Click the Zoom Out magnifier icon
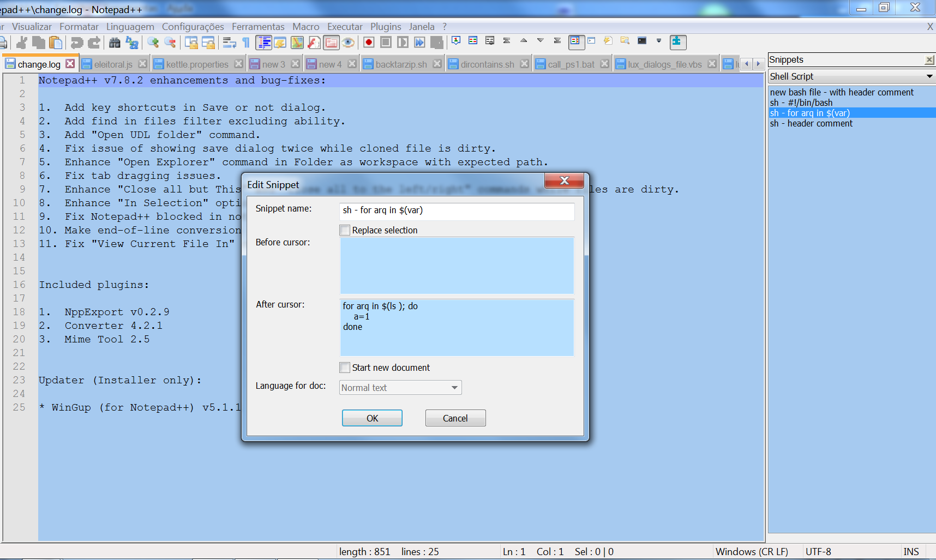 (x=170, y=43)
